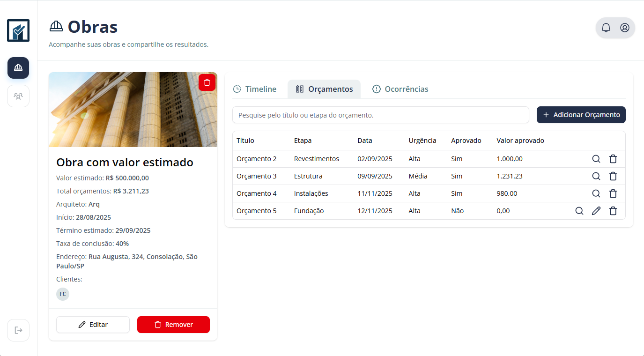Screen dimensions: 644x356
Task: Open the clients group sidebar icon
Action: (18, 96)
